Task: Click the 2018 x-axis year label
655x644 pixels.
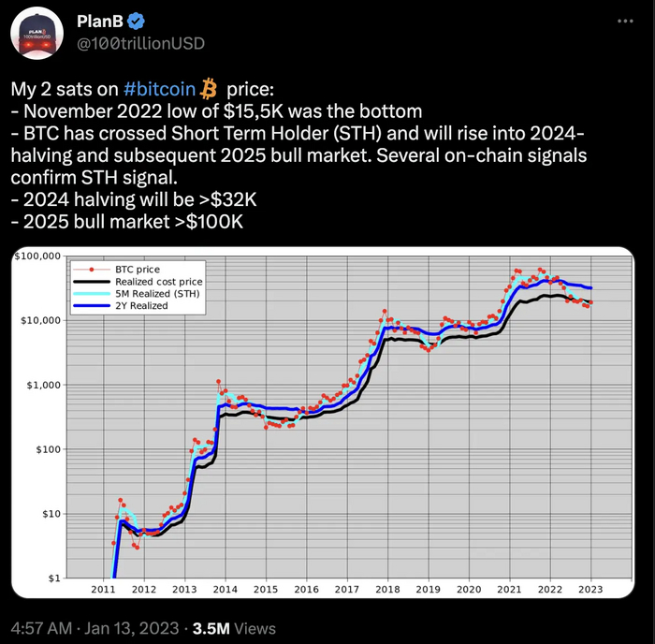Action: tap(388, 591)
